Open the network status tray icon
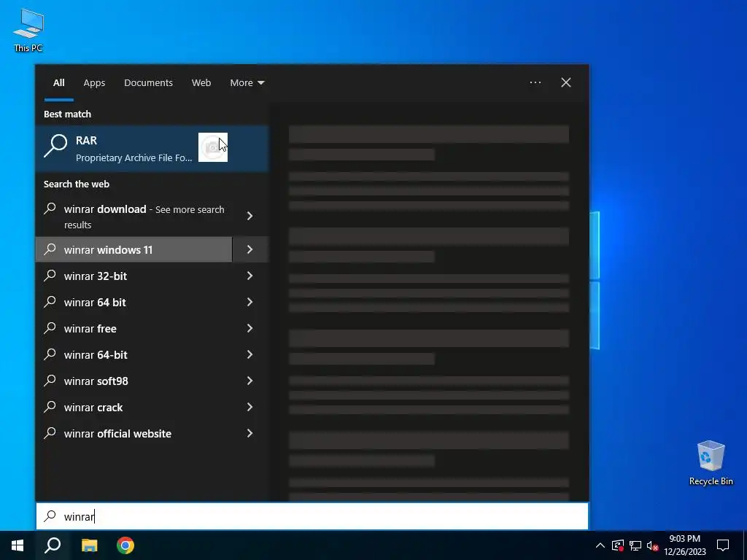Image resolution: width=747 pixels, height=560 pixels. [635, 545]
